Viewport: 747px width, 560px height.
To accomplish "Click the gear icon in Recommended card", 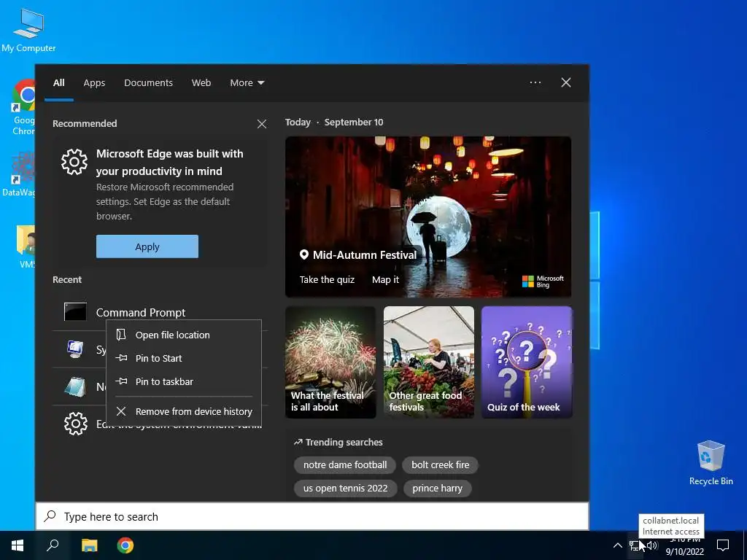I will tap(74, 162).
